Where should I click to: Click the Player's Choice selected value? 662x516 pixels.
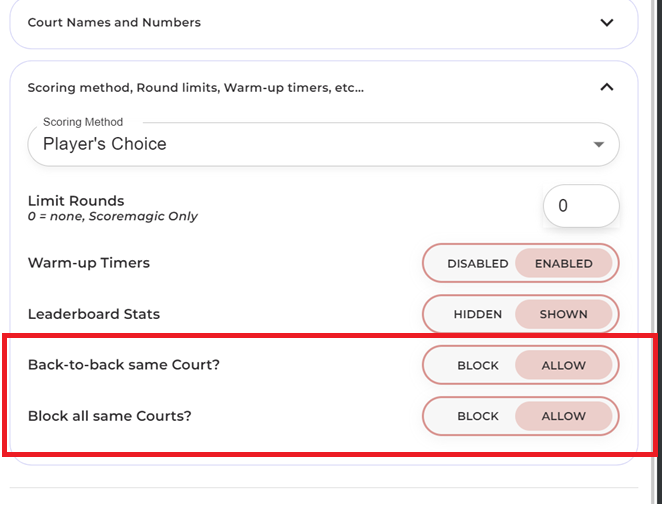105,144
